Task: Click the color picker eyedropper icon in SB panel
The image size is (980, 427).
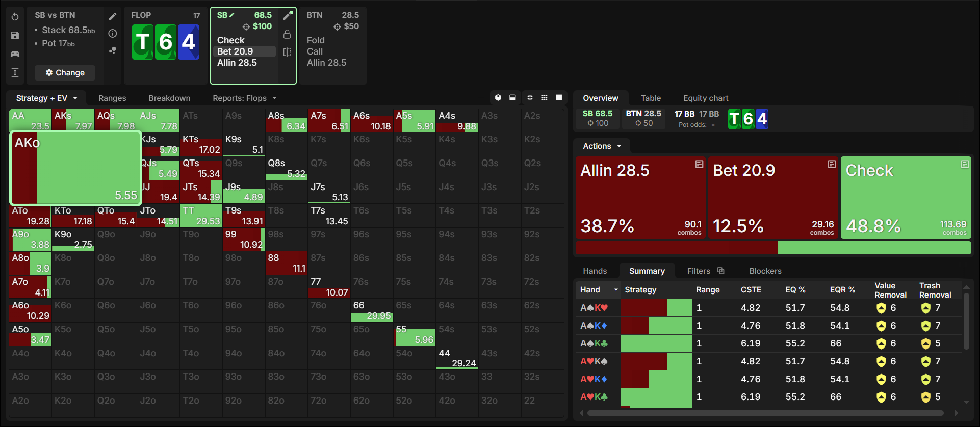Action: [x=288, y=15]
